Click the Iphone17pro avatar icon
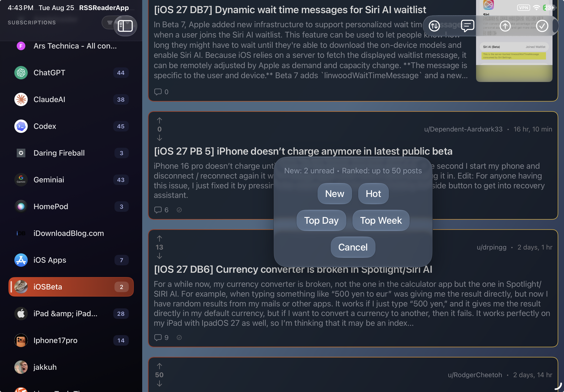 tap(21, 340)
